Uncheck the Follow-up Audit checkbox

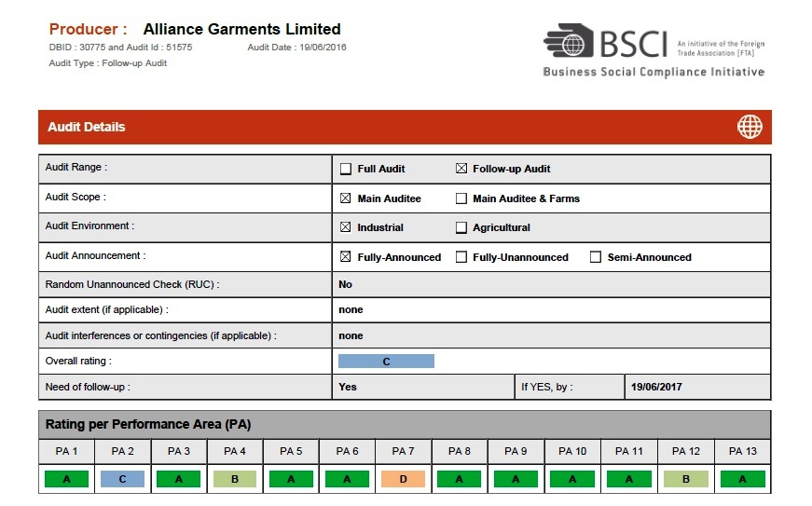click(461, 169)
